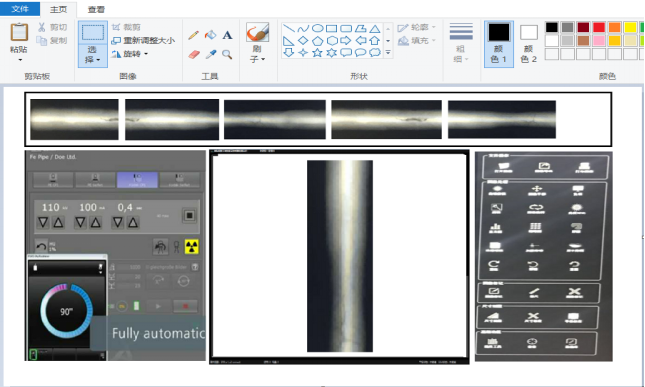Pick the Color picker eyedropper tool
Image resolution: width=645 pixels, height=387 pixels.
coord(211,54)
